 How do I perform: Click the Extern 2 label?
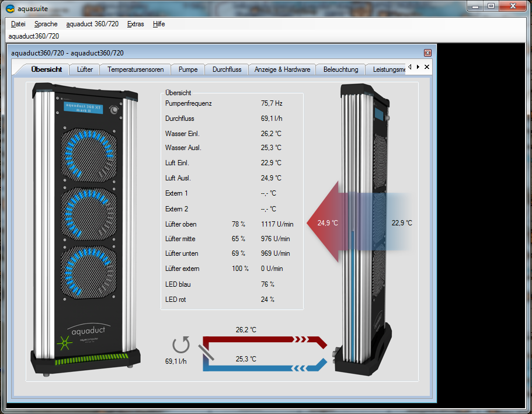point(176,209)
